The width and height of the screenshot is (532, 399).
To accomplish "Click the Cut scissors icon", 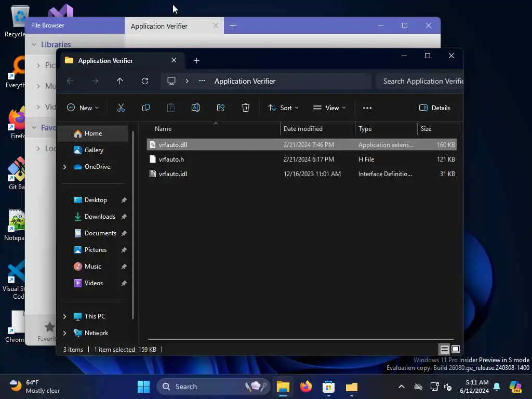I will [121, 108].
